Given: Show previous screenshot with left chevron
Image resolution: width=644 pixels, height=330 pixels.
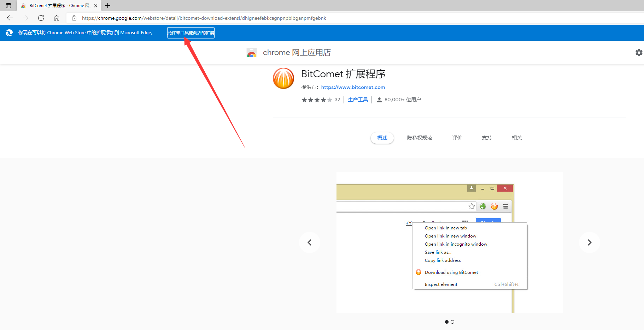Looking at the screenshot, I should click(310, 242).
